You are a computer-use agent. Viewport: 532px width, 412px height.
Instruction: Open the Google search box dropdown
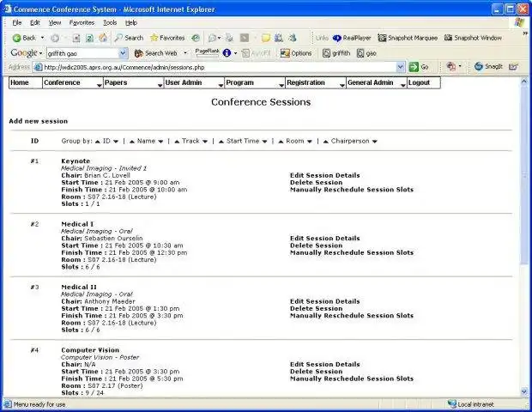(124, 53)
